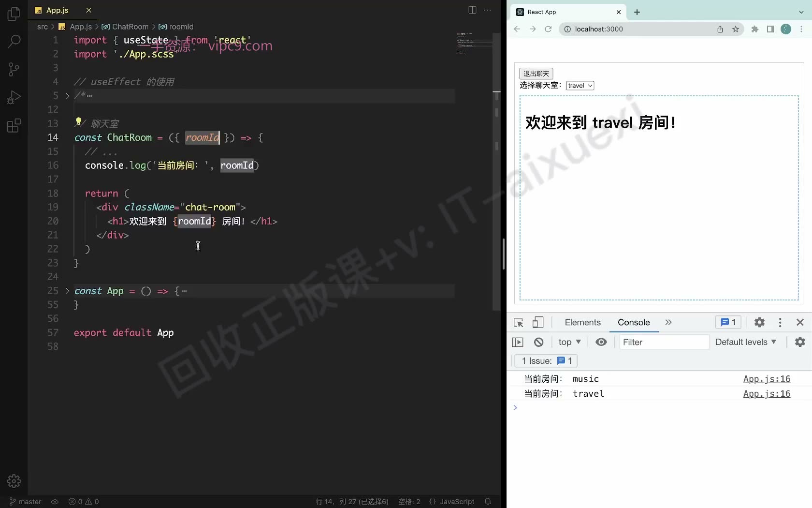Image resolution: width=812 pixels, height=508 pixels.
Task: Open the editor More Actions menu
Action: click(x=487, y=10)
